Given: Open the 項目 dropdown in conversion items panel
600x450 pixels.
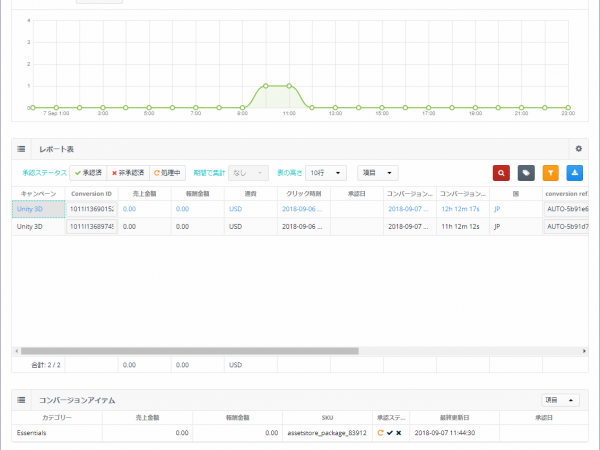Looking at the screenshot, I should (560, 400).
